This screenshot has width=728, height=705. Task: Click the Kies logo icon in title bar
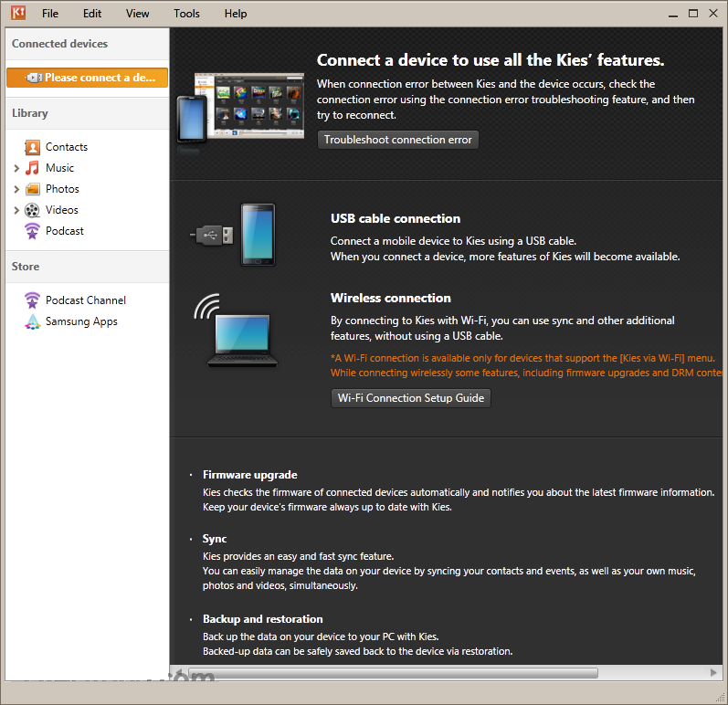coord(18,13)
